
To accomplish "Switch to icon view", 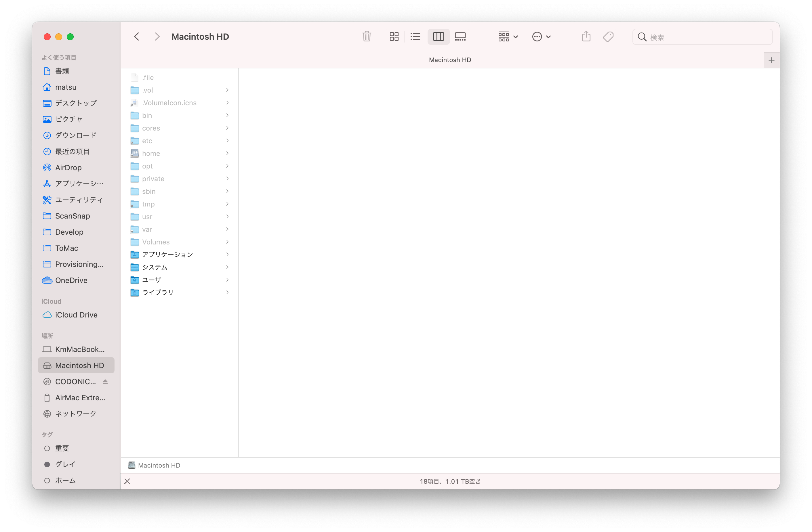I will click(394, 37).
